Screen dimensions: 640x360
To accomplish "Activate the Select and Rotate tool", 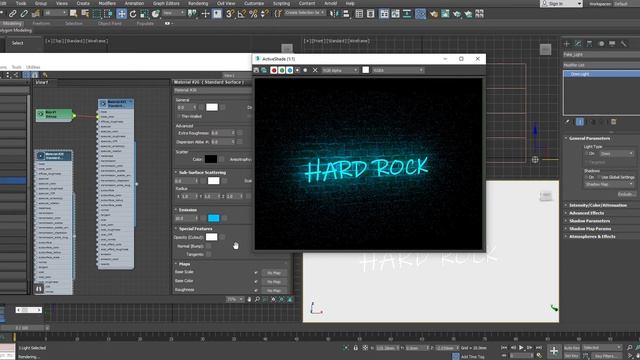I will point(133,14).
